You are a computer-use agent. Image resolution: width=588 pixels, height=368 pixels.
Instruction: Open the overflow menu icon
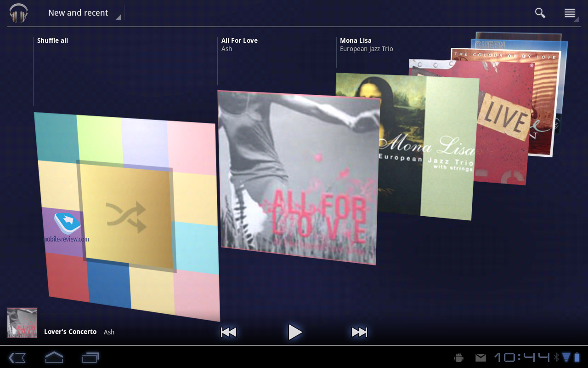coord(570,13)
